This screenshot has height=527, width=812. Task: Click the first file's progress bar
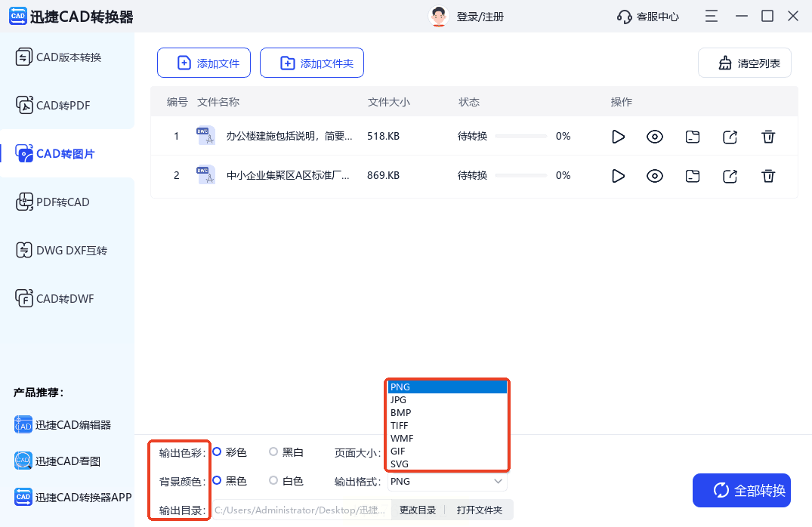(x=522, y=137)
